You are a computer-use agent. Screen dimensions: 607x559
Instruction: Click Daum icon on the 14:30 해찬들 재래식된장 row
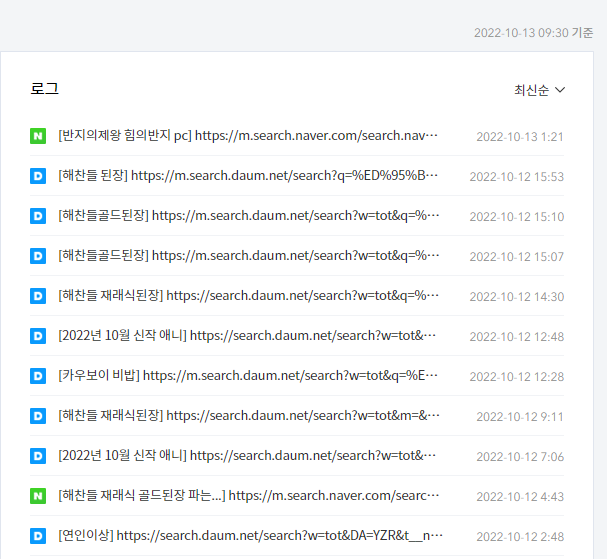coord(38,296)
